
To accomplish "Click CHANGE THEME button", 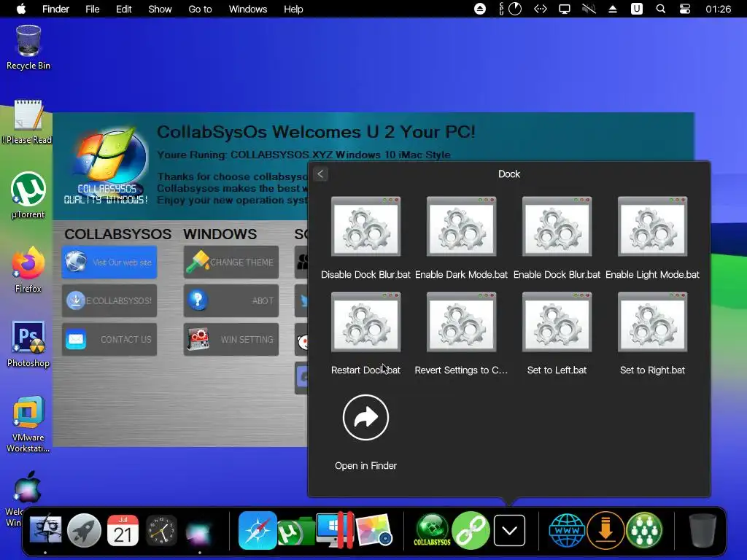I will coord(231,262).
